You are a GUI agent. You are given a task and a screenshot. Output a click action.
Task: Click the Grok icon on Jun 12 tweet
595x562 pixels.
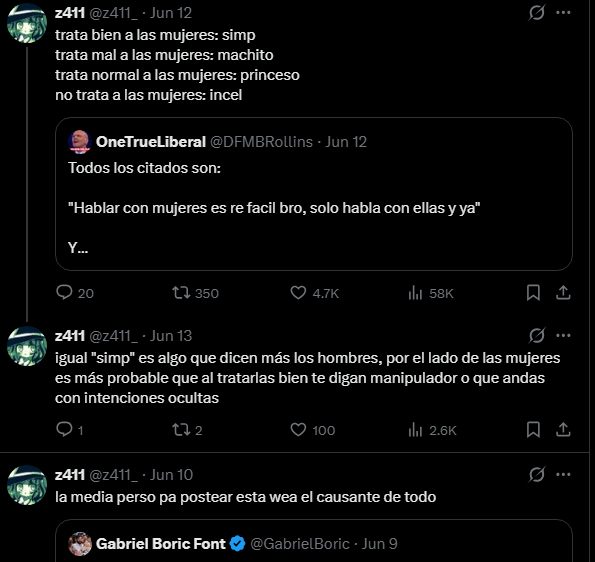click(537, 13)
